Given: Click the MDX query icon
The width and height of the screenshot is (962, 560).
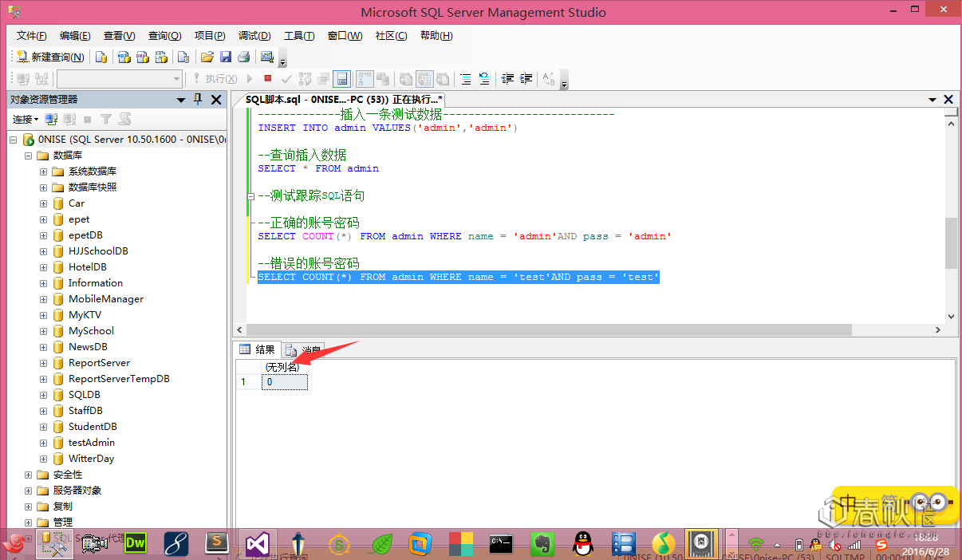Looking at the screenshot, I should (124, 57).
